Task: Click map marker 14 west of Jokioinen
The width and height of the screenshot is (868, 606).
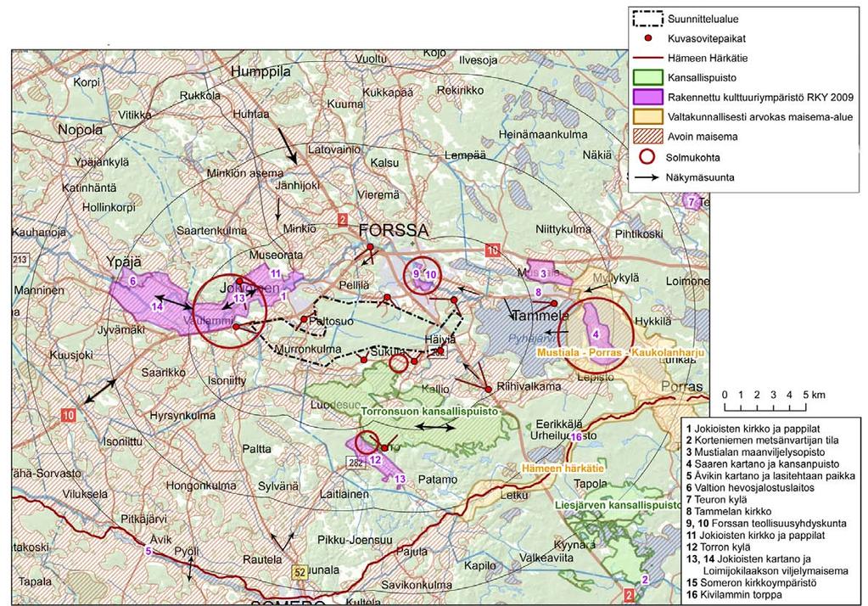Action: click(157, 306)
